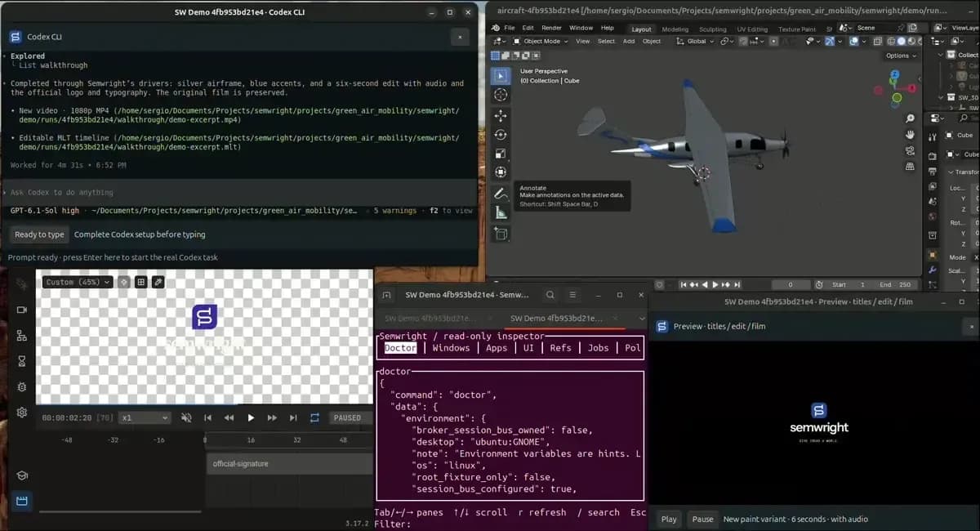Image resolution: width=980 pixels, height=531 pixels.
Task: Click the official-signature timeline clip
Action: [x=289, y=463]
